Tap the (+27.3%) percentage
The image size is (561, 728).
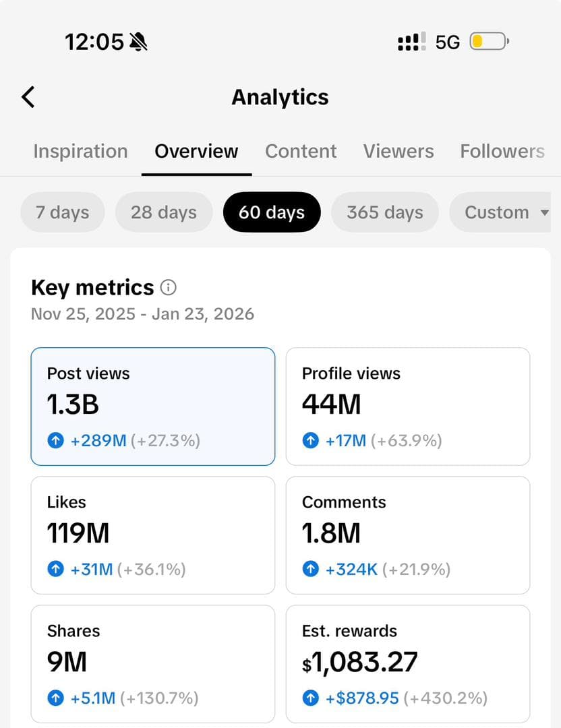pyautogui.click(x=165, y=440)
